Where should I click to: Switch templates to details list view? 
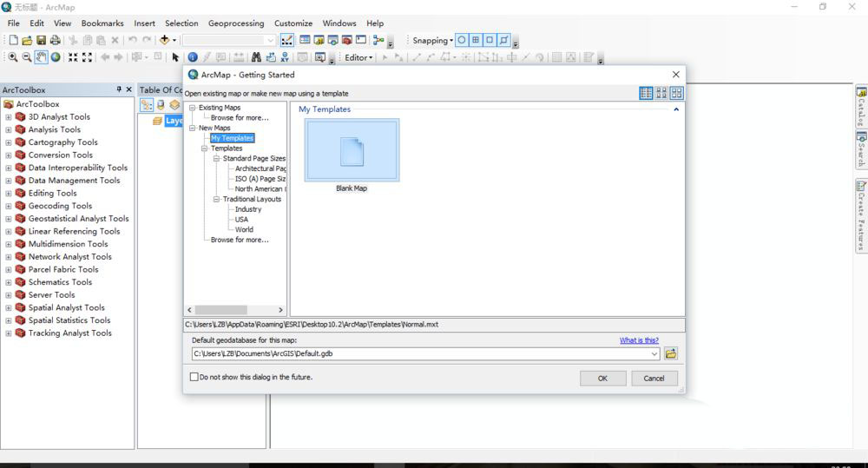(646, 93)
